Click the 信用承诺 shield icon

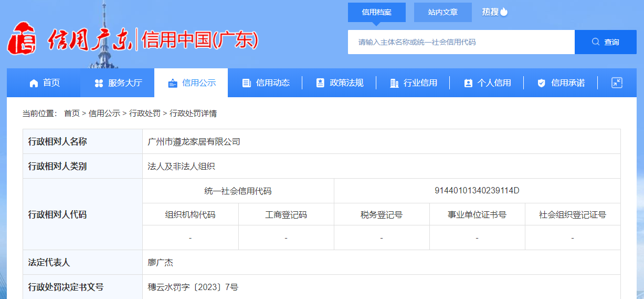[541, 83]
